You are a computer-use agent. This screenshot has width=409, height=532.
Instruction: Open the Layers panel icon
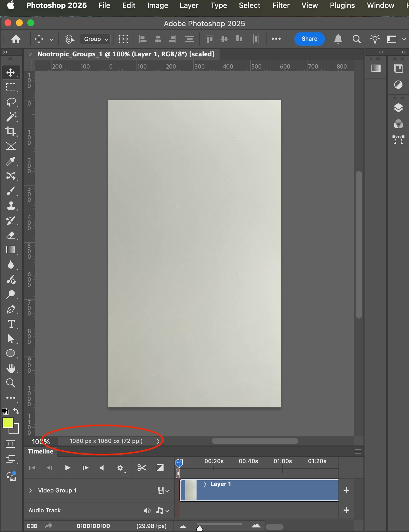(x=398, y=108)
